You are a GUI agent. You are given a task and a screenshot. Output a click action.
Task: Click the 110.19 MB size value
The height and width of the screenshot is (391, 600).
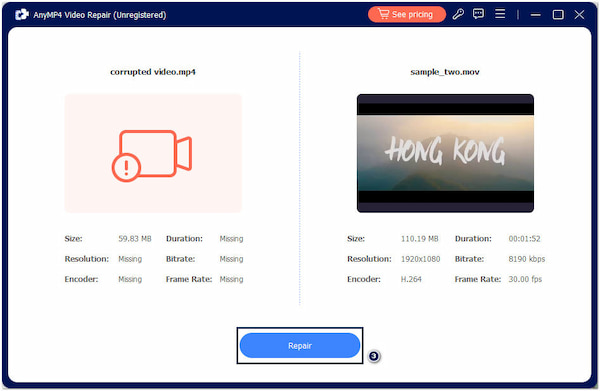(419, 239)
